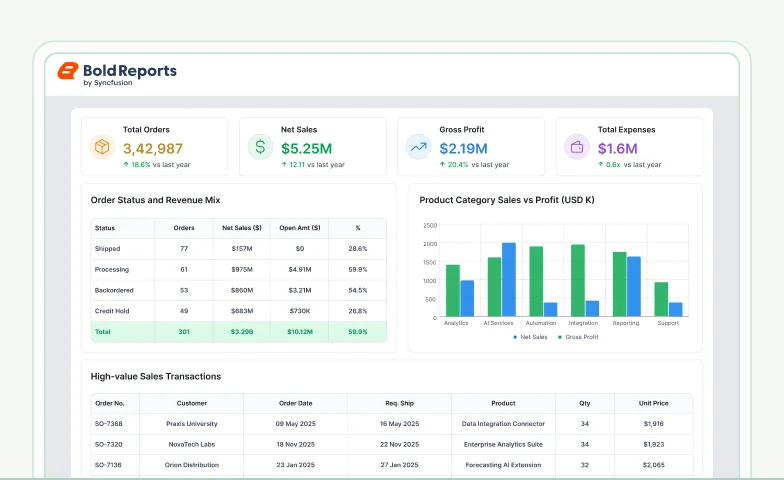
Task: Click the Processing status row
Action: pos(238,270)
